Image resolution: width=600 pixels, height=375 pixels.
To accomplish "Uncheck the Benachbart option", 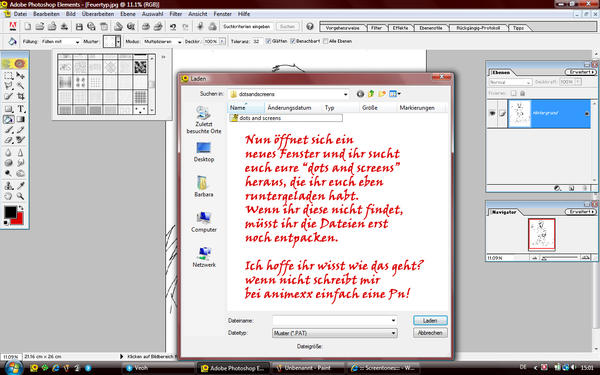I will 293,41.
